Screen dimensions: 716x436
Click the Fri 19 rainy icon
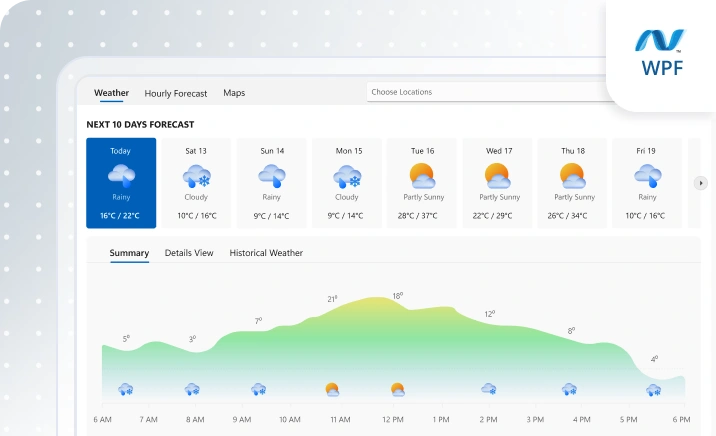click(x=648, y=176)
